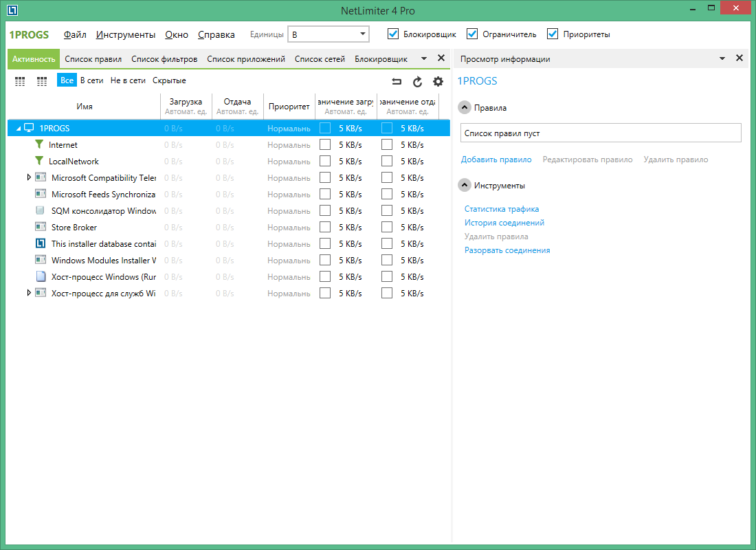The height and width of the screenshot is (550, 756).
Task: Click the collapse-all rows icon beside refresh
Action: (x=397, y=82)
